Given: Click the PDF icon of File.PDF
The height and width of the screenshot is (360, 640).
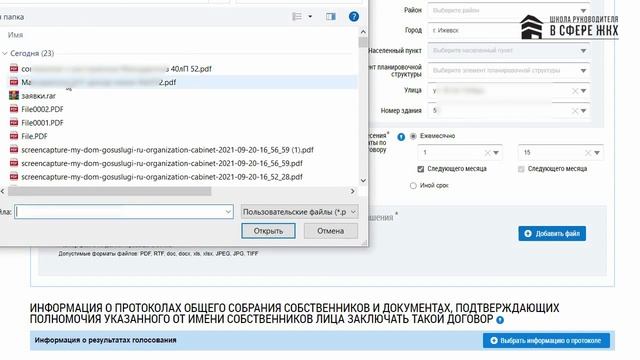Looking at the screenshot, I should coord(14,136).
